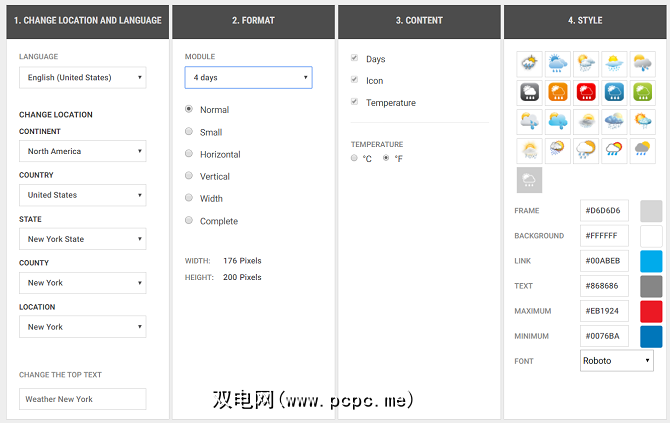This screenshot has height=423, width=670.
Task: Pick the cloud with red-outlined sun and dotted rain
Action: (558, 150)
